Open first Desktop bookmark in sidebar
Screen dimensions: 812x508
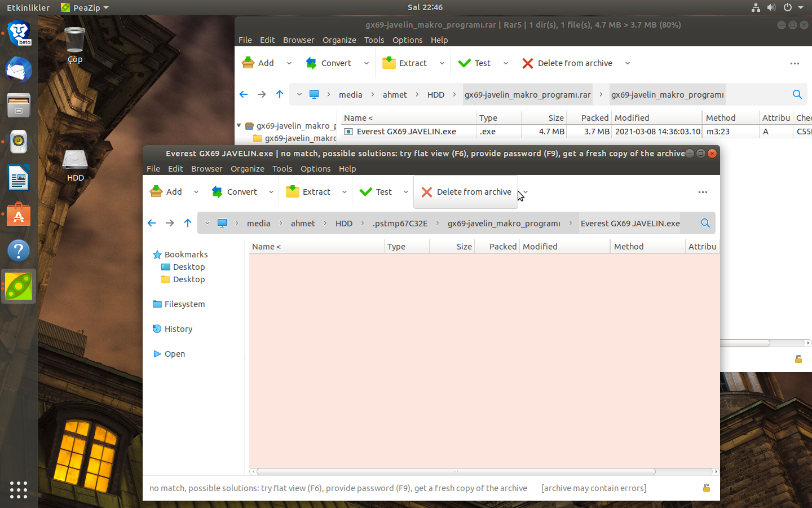(189, 267)
